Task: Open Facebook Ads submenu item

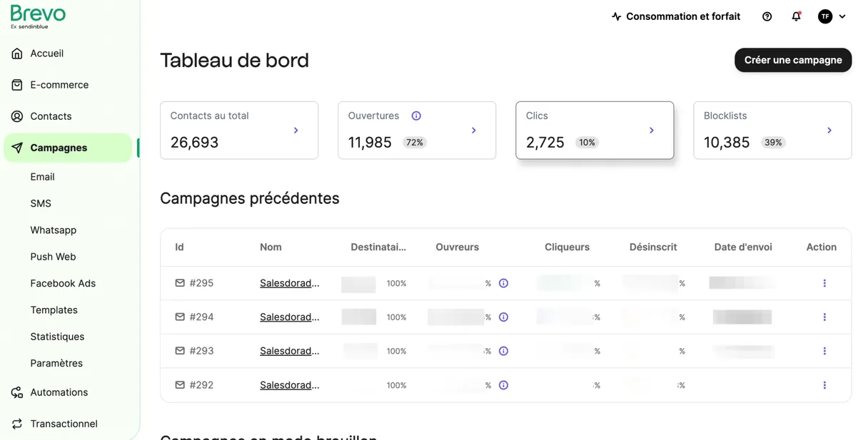Action: click(x=63, y=283)
